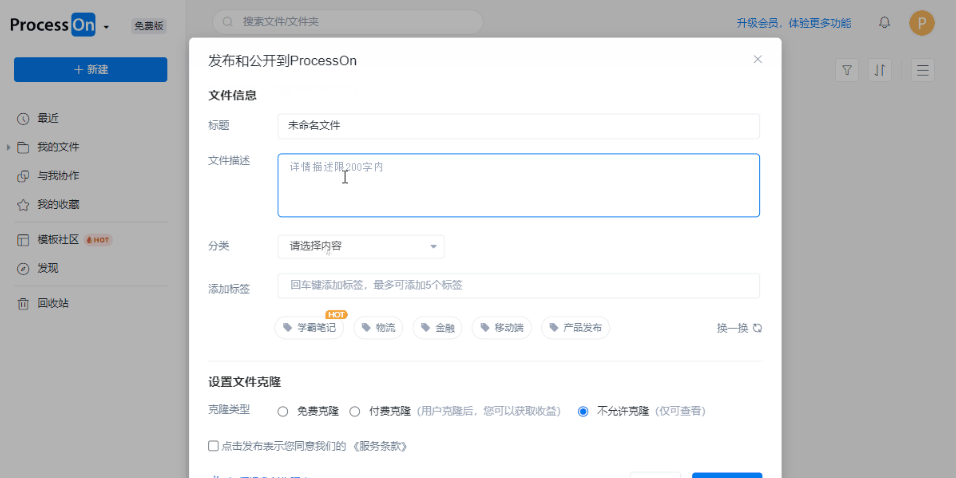
Task: Check the 服务条款 agreement checkbox
Action: pos(213,446)
